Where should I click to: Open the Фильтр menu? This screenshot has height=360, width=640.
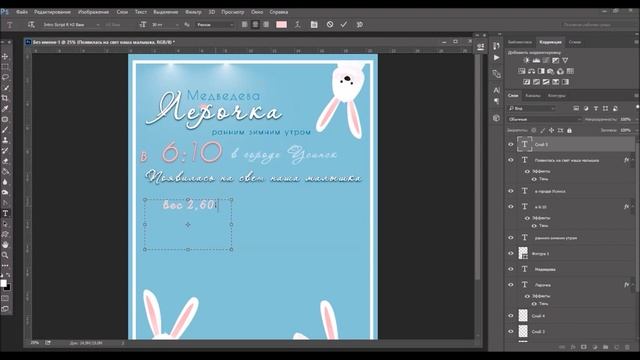[193, 12]
